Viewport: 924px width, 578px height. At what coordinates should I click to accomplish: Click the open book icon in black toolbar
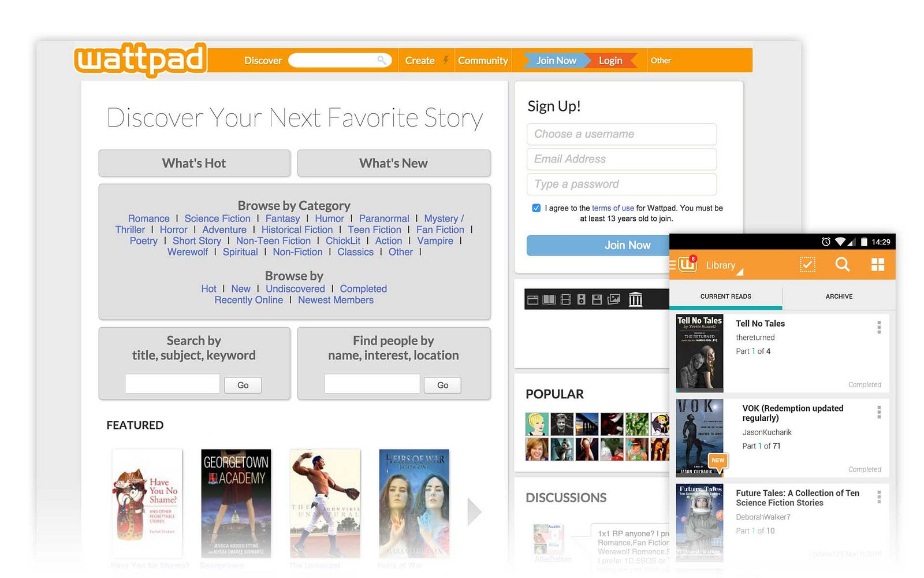(x=549, y=299)
